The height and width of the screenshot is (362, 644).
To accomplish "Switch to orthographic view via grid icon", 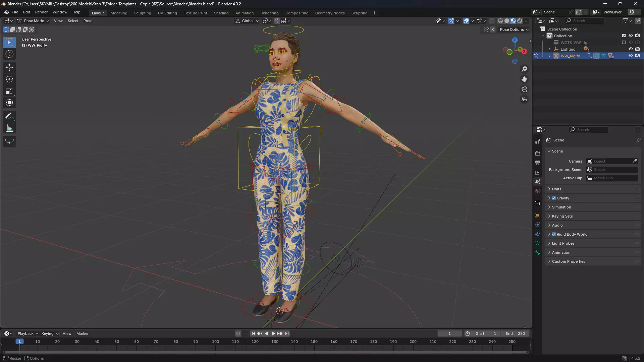I will point(524,99).
